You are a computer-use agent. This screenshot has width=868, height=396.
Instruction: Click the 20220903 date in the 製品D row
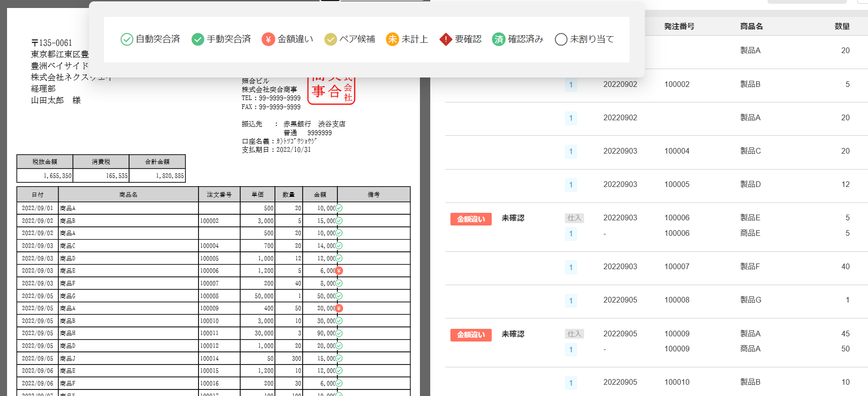(620, 185)
